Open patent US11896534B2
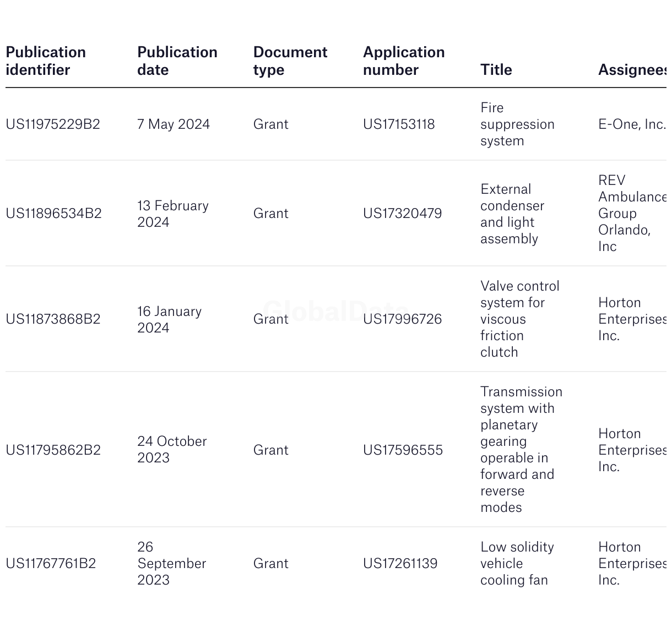 [53, 214]
